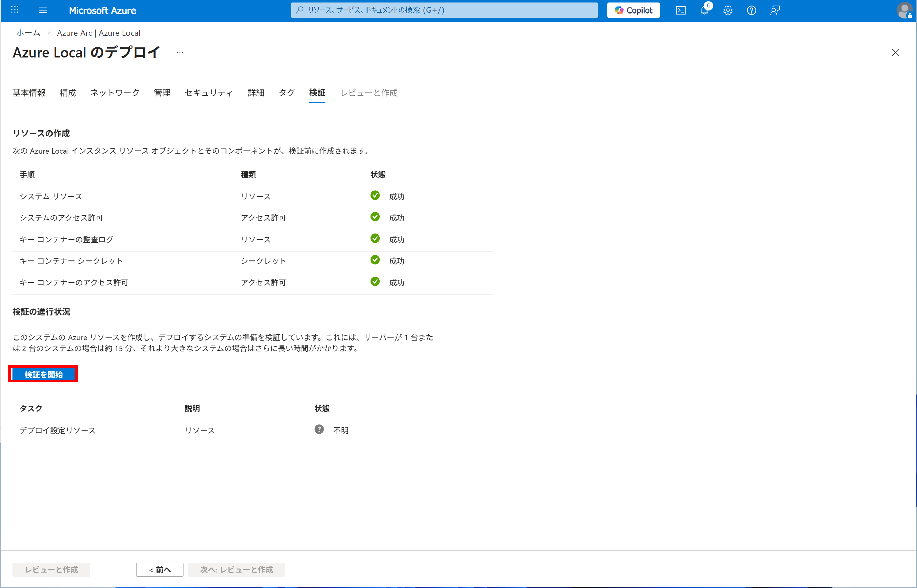917x588 pixels.
Task: Click the 検証を開始 button
Action: tap(44, 375)
